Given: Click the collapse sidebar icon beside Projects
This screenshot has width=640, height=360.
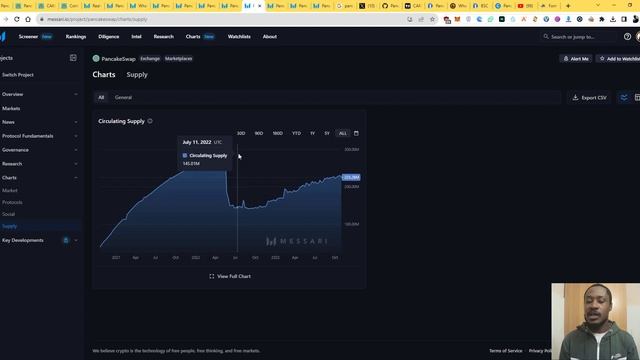Looking at the screenshot, I should [x=73, y=58].
